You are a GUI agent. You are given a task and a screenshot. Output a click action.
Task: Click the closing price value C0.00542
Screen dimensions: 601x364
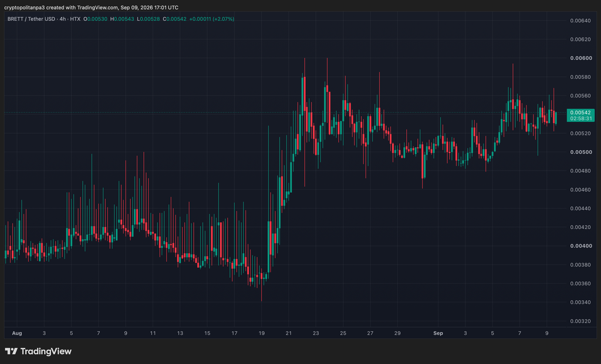tap(175, 19)
